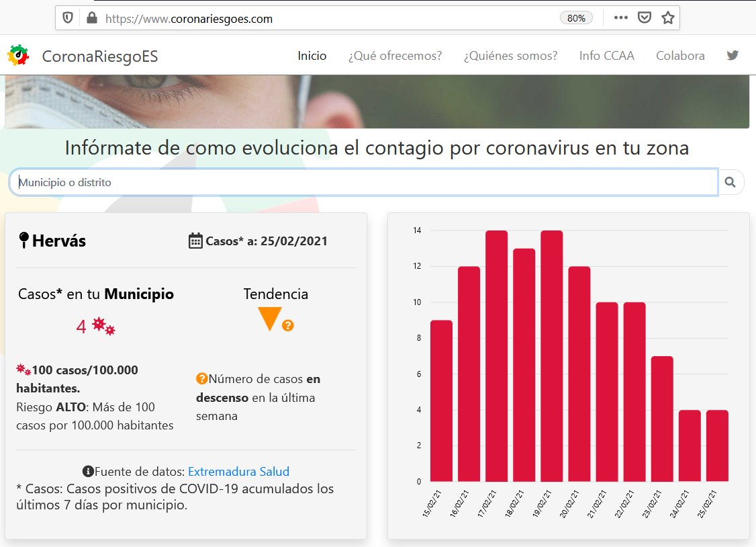Click the red case count '4'
Viewport: 756px width, 547px height.
81,327
